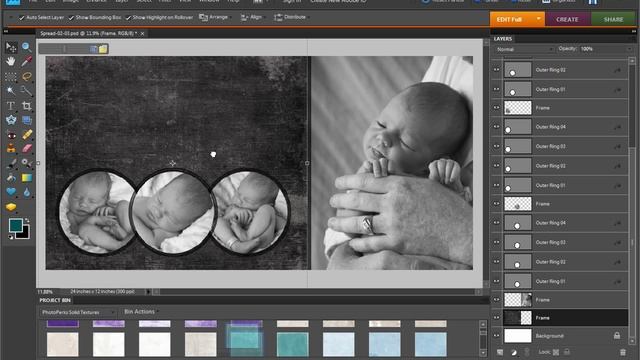Toggle Auto Select Layer checkbox

click(21, 18)
